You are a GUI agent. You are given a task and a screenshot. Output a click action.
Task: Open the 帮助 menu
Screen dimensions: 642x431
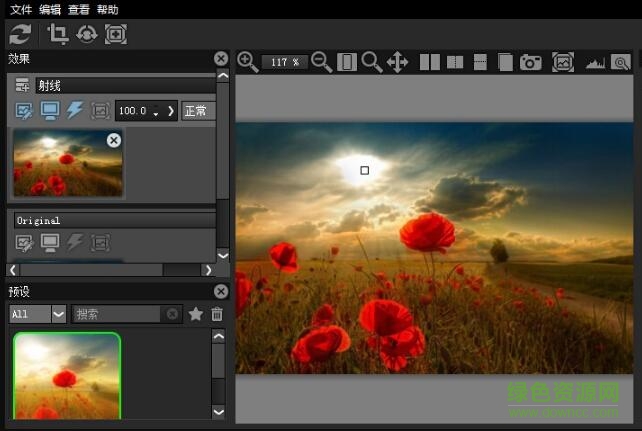pos(108,9)
